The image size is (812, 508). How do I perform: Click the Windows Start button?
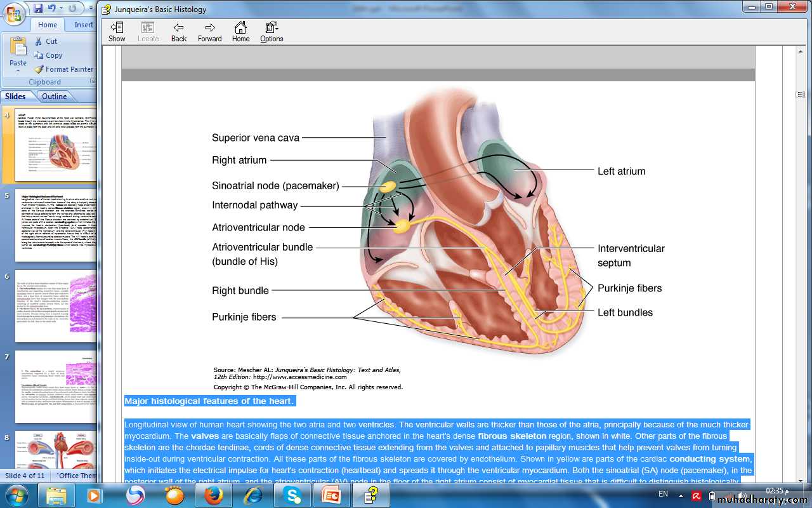(x=16, y=495)
